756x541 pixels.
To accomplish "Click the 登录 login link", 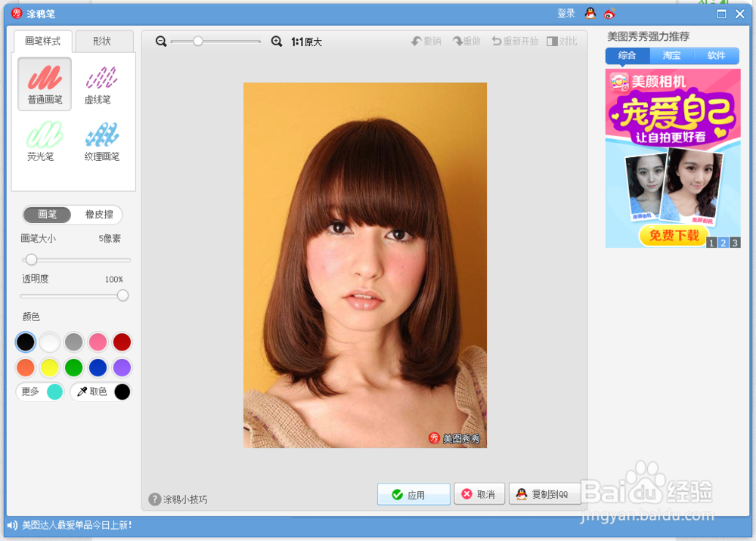I will pyautogui.click(x=566, y=14).
